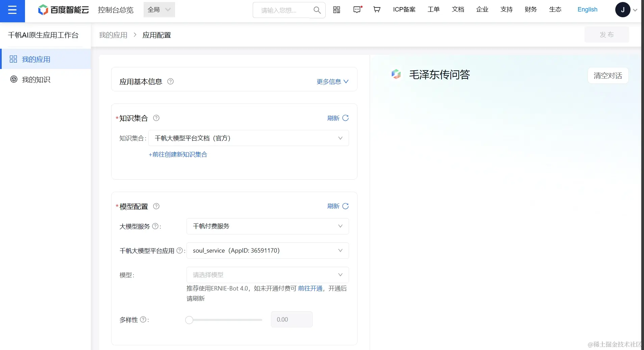Open the 财务 menu item
The width and height of the screenshot is (644, 350).
pos(531,9)
